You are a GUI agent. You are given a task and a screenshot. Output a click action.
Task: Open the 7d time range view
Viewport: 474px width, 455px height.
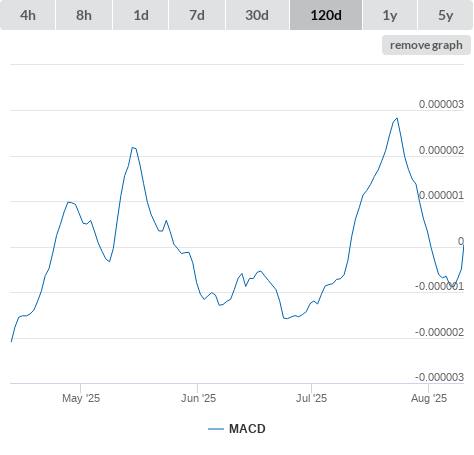coord(197,15)
